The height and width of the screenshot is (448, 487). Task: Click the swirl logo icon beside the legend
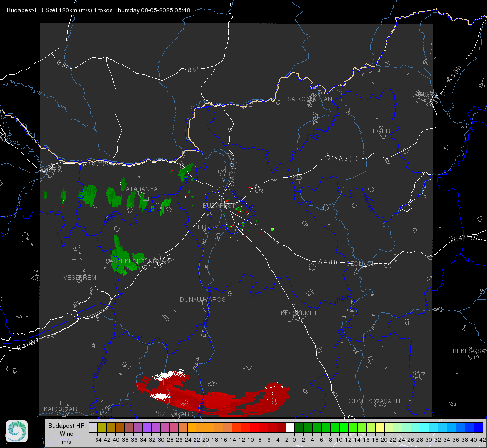(17, 431)
